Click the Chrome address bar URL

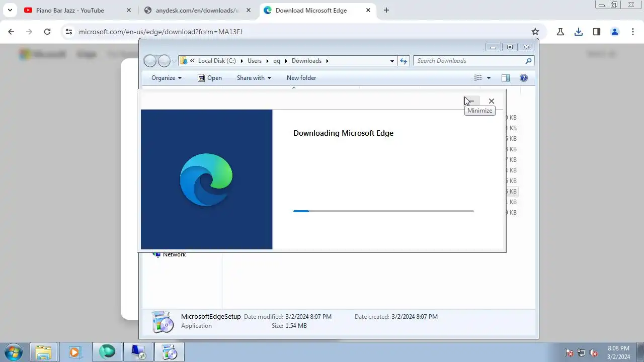(x=160, y=32)
